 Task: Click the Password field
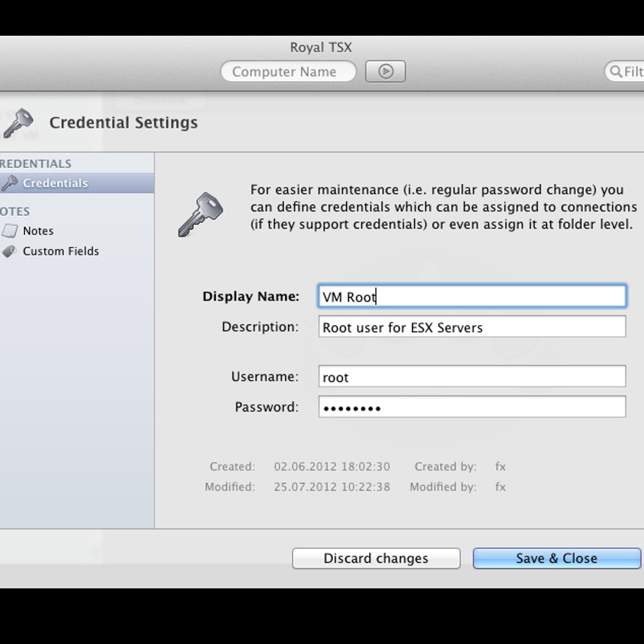[472, 407]
